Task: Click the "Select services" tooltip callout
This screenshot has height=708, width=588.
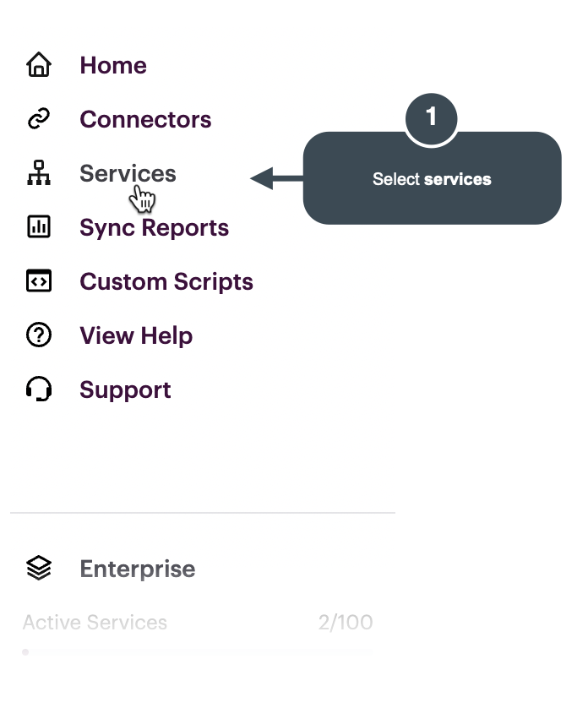Action: pyautogui.click(x=432, y=179)
